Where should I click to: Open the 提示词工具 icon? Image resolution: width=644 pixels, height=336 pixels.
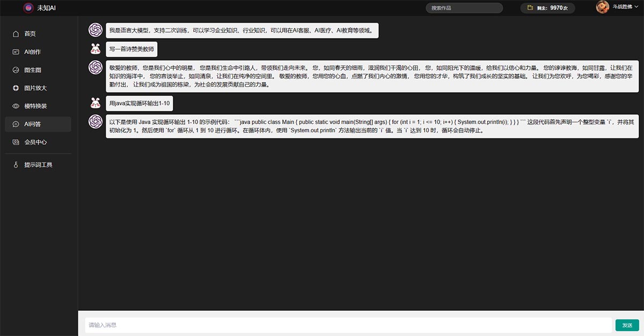point(16,165)
